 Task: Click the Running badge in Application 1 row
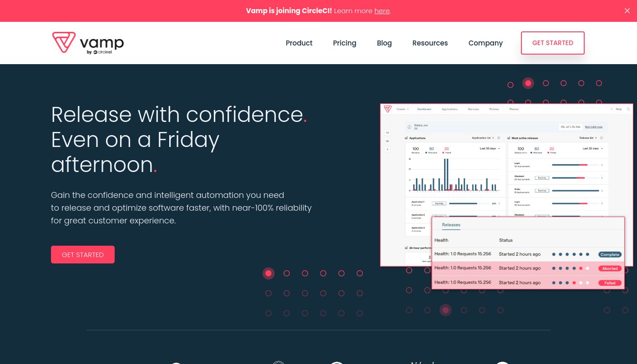[x=439, y=203]
